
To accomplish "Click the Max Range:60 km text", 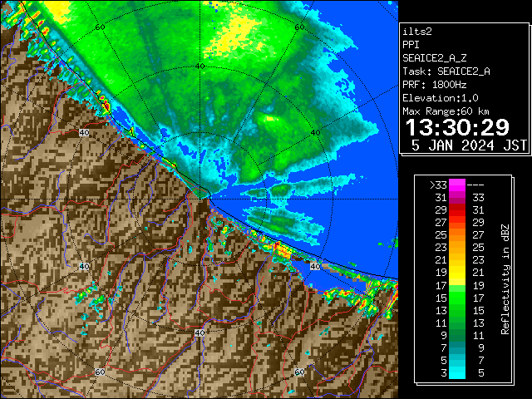I will pos(446,111).
